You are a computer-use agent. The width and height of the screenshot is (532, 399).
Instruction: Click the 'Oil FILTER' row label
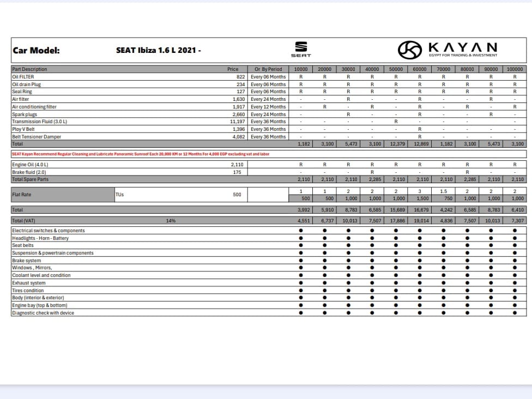pos(23,77)
